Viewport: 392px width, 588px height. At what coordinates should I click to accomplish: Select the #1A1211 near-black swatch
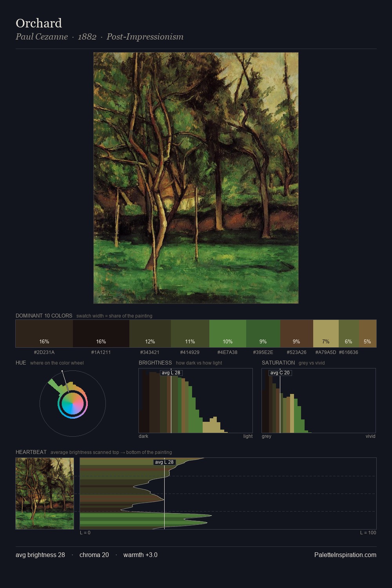[101, 334]
